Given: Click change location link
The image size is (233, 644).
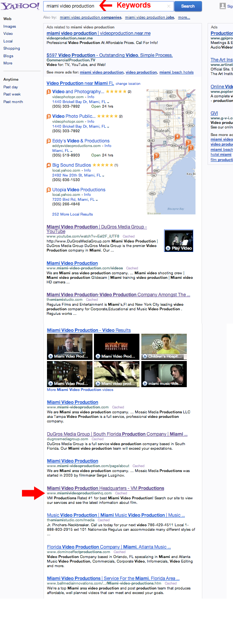Looking at the screenshot, I should coord(128,84).
